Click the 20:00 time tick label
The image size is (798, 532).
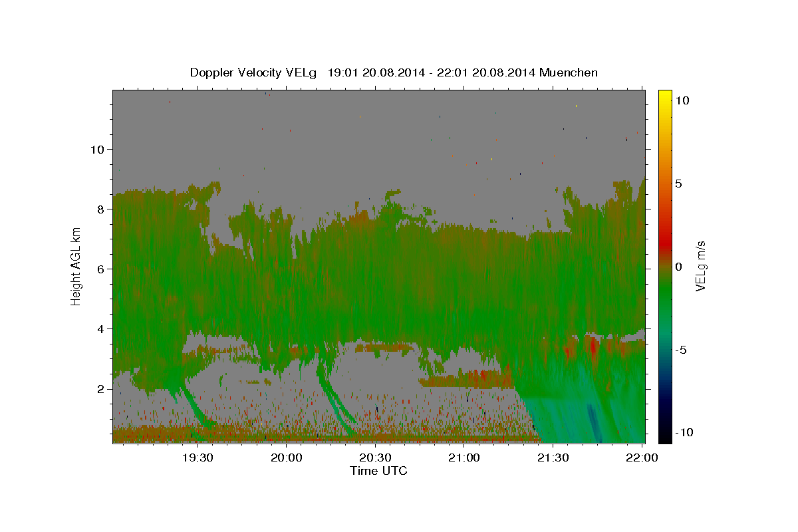point(287,458)
